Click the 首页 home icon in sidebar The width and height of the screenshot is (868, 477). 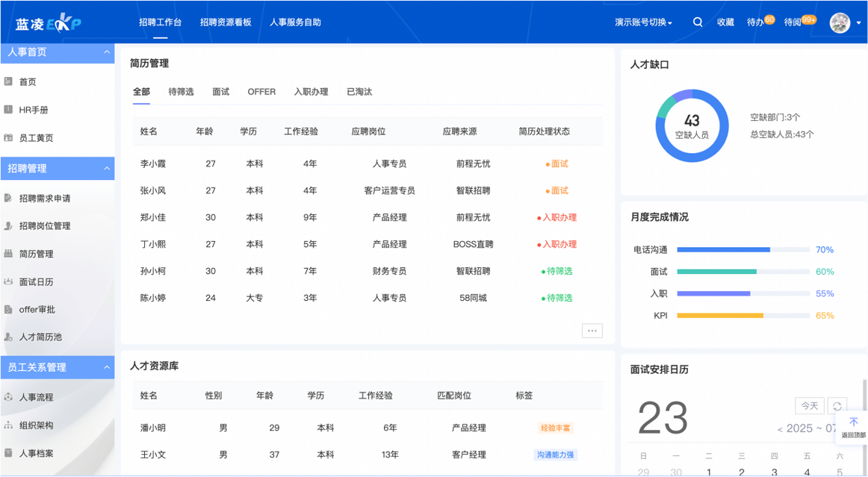coord(8,81)
